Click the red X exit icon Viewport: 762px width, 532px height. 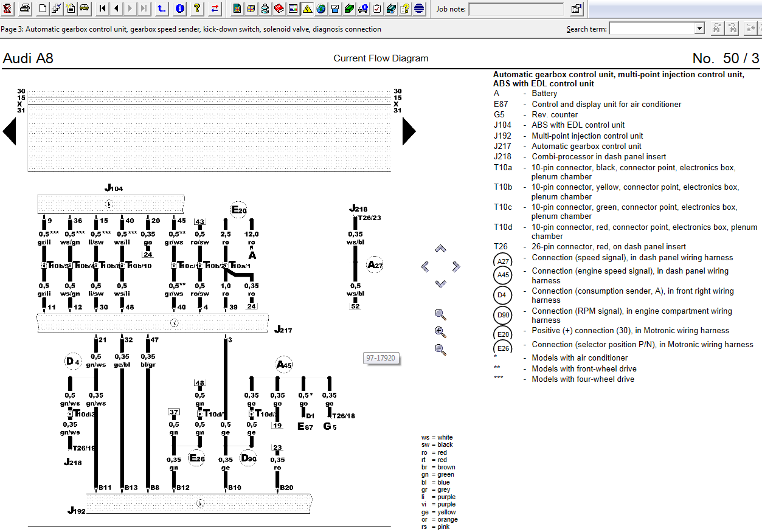[x=7, y=9]
